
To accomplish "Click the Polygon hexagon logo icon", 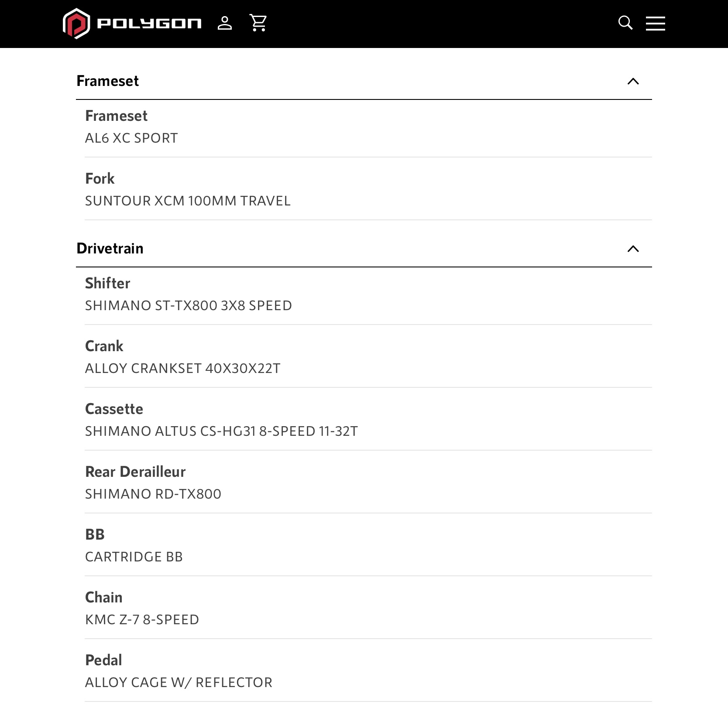I will tap(76, 24).
